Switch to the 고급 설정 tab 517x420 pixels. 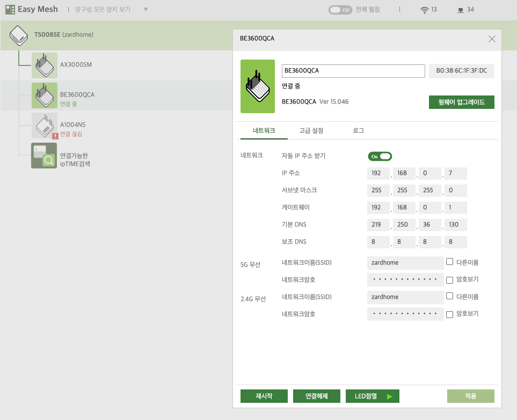tap(311, 130)
